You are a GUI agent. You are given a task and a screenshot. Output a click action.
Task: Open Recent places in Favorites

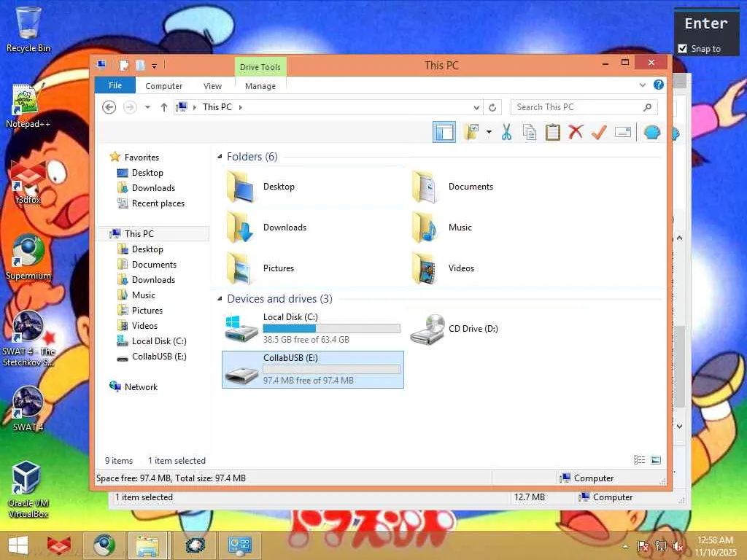[158, 203]
